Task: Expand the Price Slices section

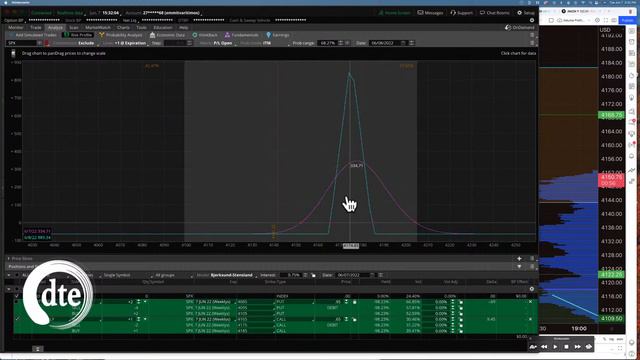Action: [9, 258]
